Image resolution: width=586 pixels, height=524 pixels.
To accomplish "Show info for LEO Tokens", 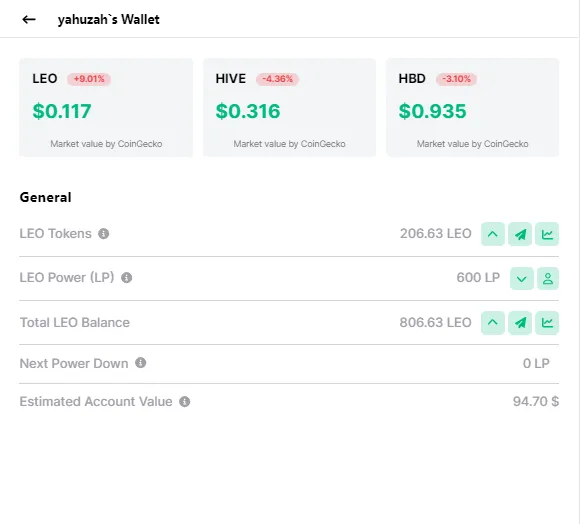I will [x=104, y=236].
